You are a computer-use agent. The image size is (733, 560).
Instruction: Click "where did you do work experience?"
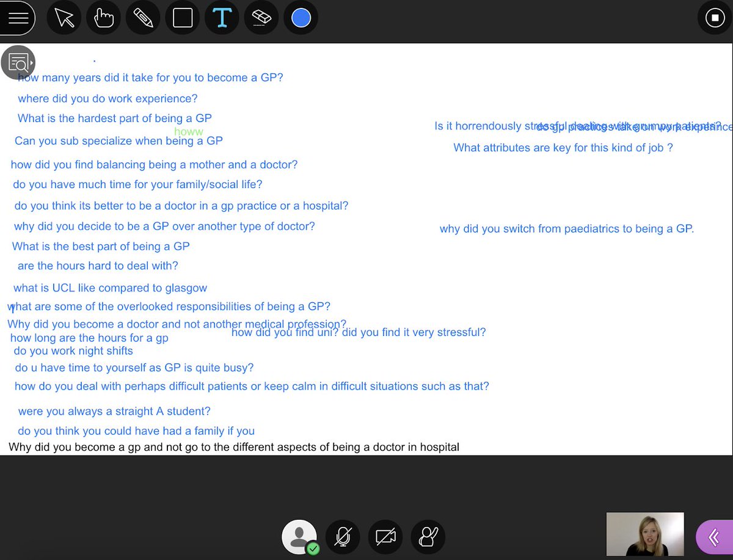tap(108, 98)
